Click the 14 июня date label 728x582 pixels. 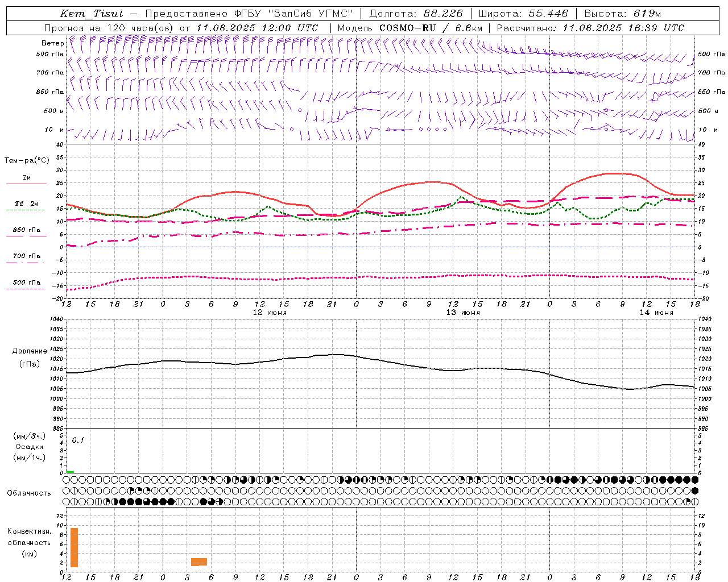pyautogui.click(x=656, y=313)
